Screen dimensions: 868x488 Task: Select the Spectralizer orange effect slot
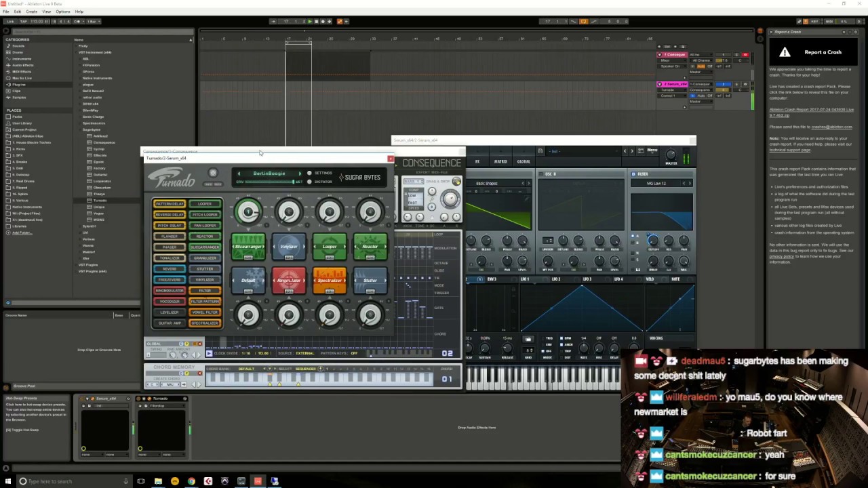(330, 281)
